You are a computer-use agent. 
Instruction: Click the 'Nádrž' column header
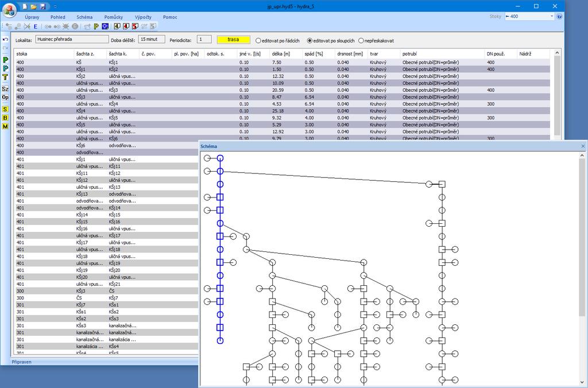pos(533,54)
